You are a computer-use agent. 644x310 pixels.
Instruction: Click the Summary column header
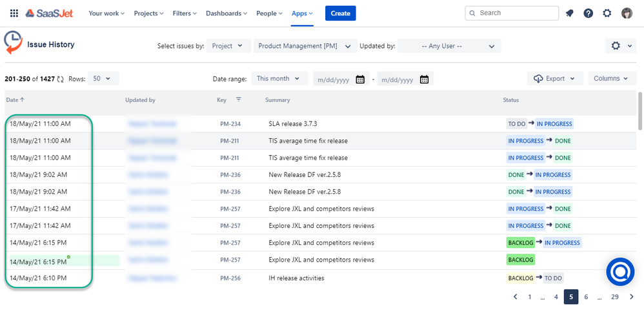(277, 100)
